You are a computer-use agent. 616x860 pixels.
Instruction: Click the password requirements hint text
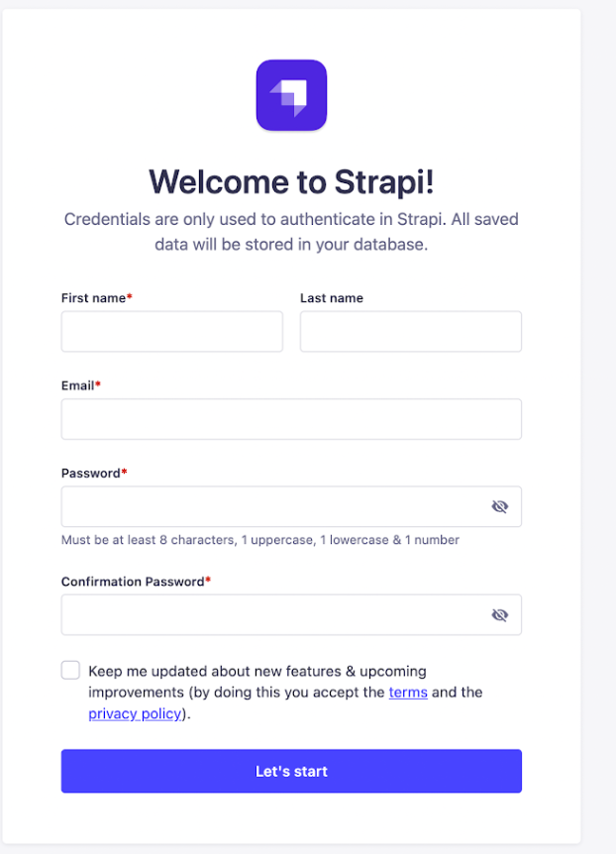(259, 540)
